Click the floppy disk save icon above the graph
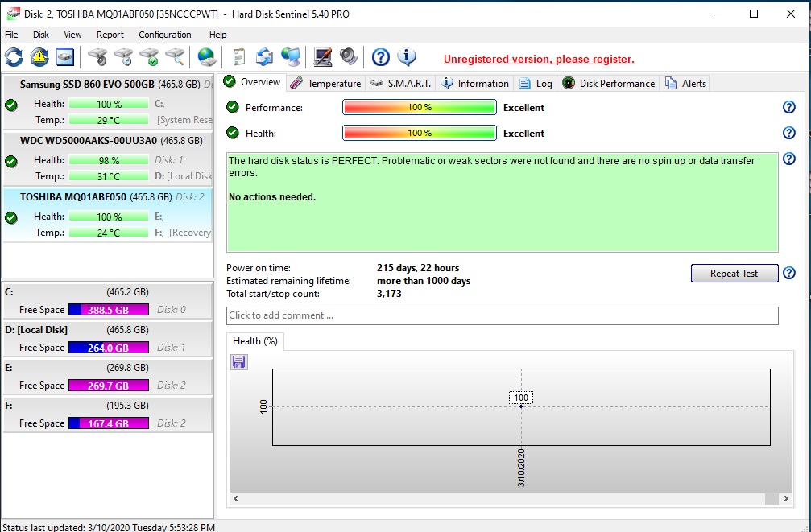 239,362
